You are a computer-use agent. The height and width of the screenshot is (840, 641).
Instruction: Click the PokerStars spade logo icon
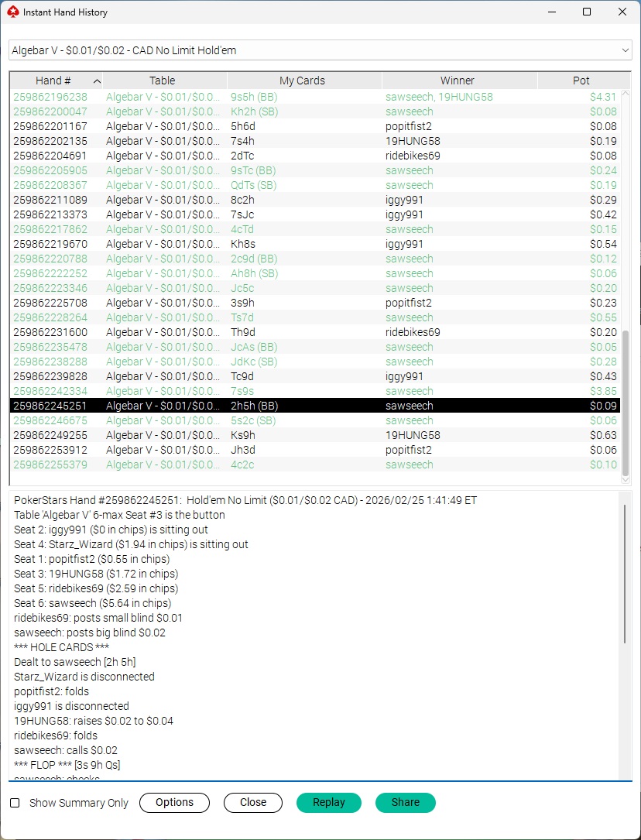click(x=13, y=12)
